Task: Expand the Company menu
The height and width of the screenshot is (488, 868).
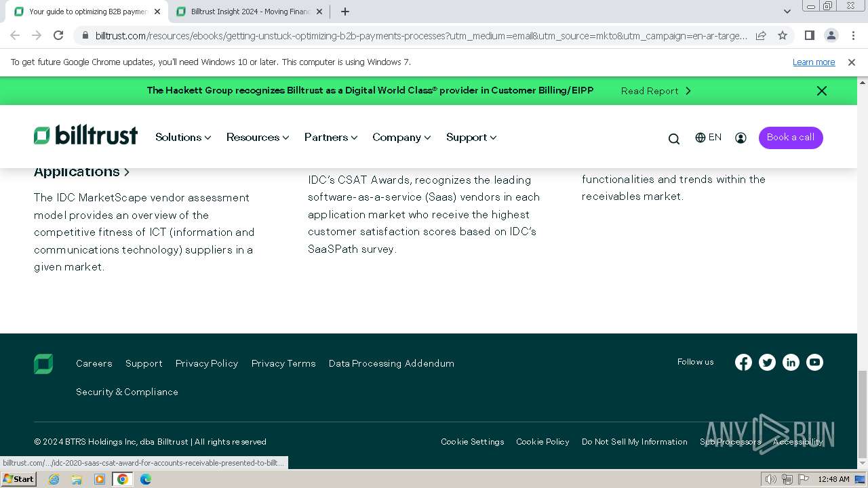Action: point(401,138)
